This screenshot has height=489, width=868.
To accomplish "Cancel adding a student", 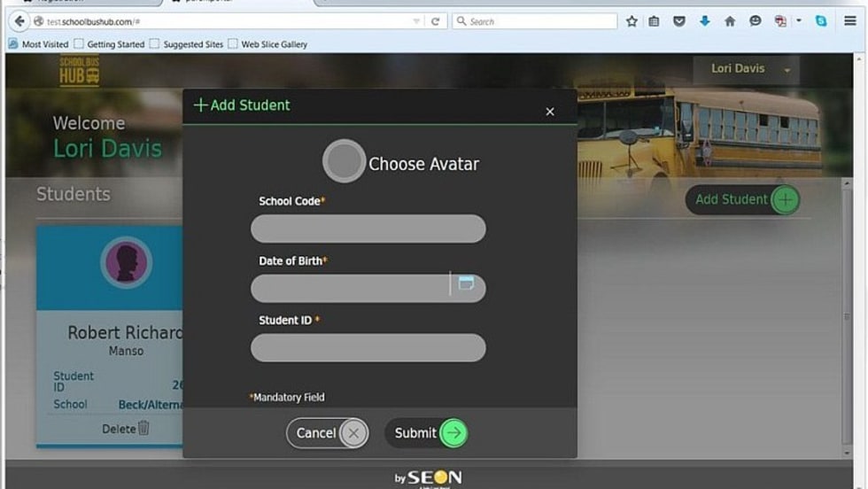I will click(x=326, y=433).
